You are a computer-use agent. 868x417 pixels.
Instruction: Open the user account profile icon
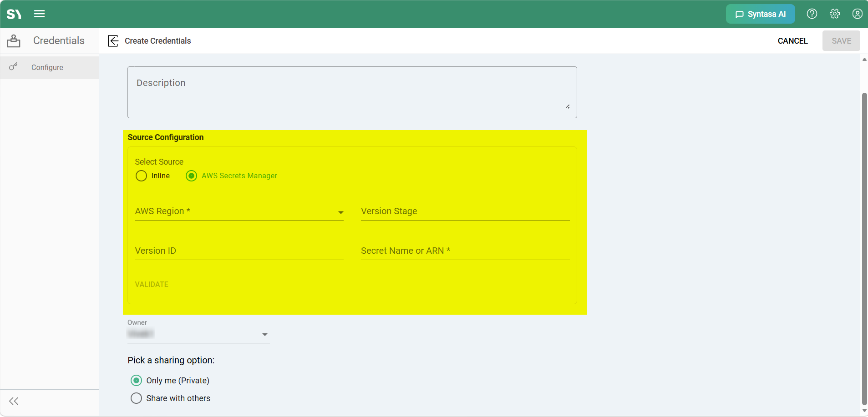point(858,14)
